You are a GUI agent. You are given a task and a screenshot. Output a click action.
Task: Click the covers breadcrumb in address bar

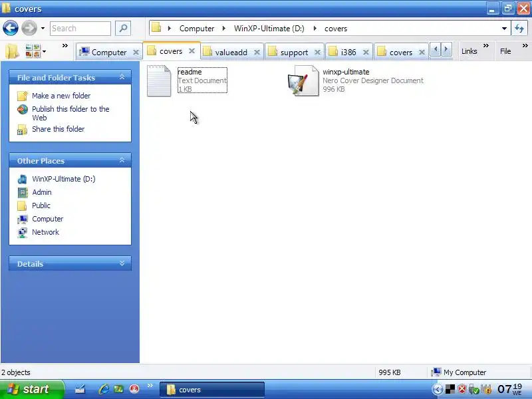(336, 29)
